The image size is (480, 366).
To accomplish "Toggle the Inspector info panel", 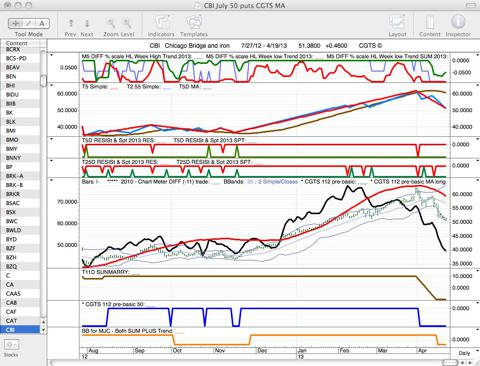I will (x=458, y=22).
